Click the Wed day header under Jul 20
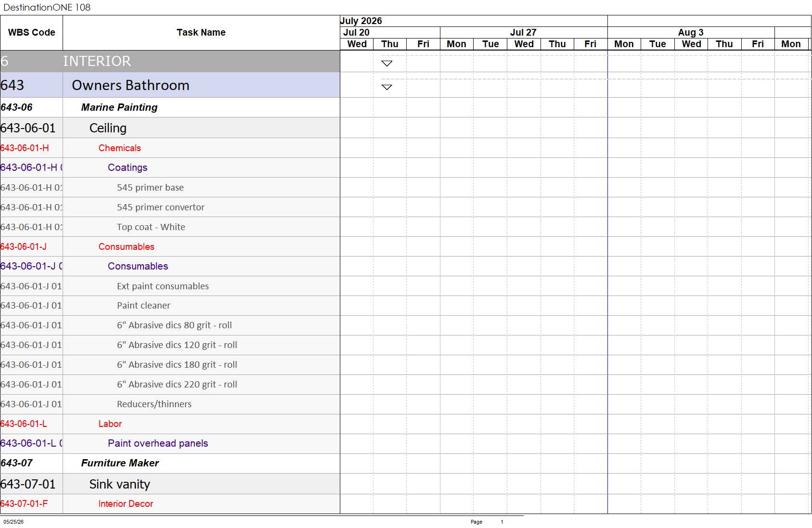812x528 pixels. tap(357, 44)
